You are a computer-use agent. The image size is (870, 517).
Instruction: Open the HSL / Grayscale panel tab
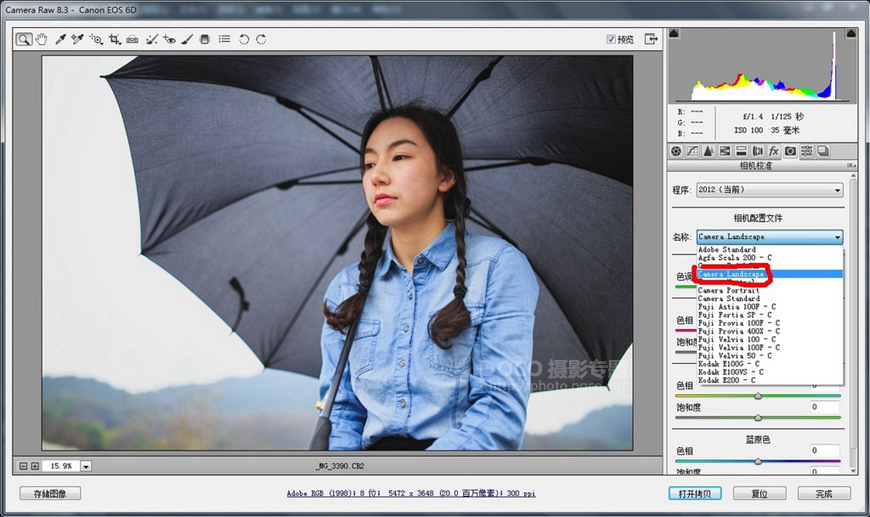coord(725,151)
